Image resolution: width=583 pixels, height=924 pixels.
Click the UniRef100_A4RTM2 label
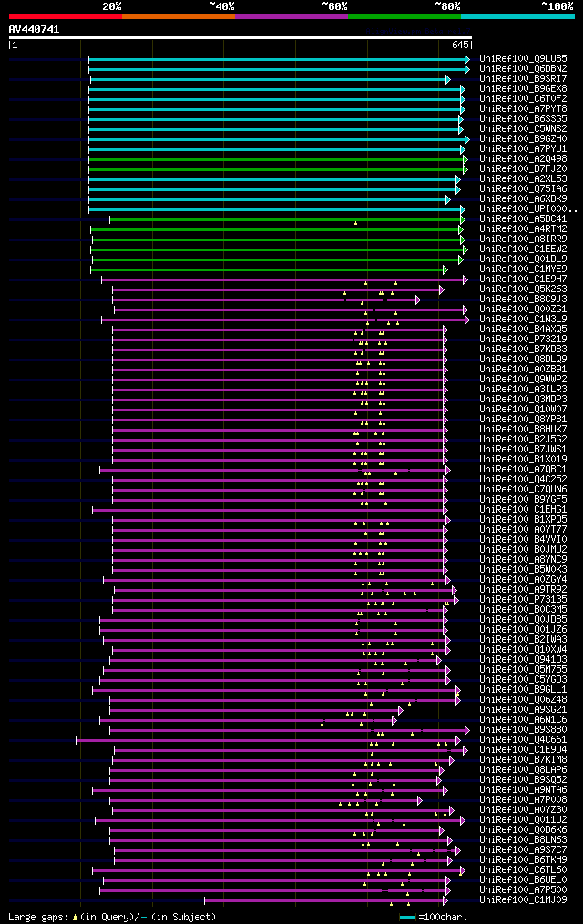523,229
